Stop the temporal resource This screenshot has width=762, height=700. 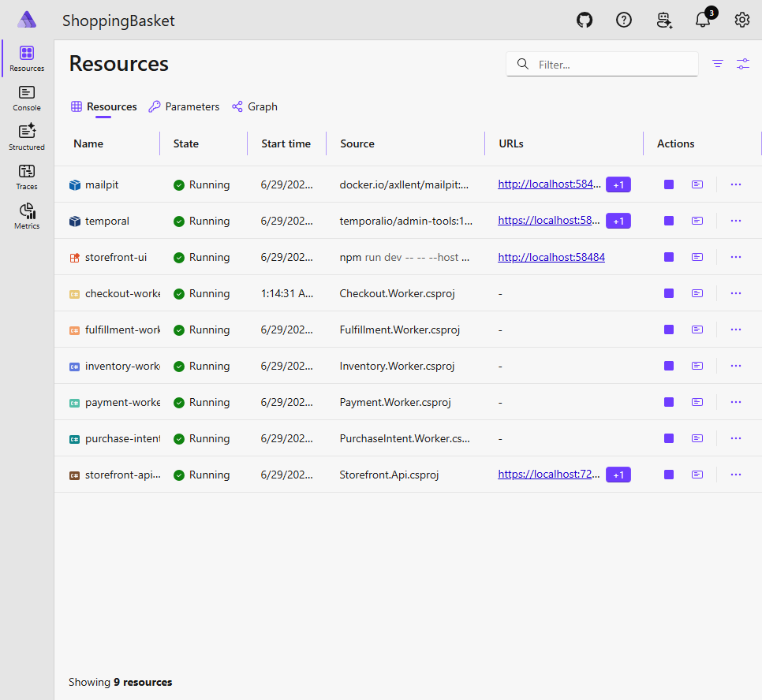click(669, 221)
